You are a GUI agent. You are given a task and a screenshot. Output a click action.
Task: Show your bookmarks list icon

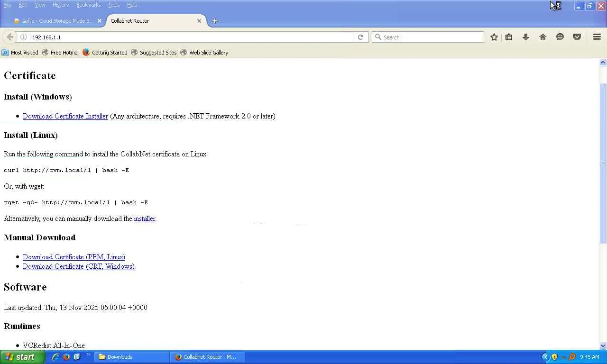coord(509,37)
